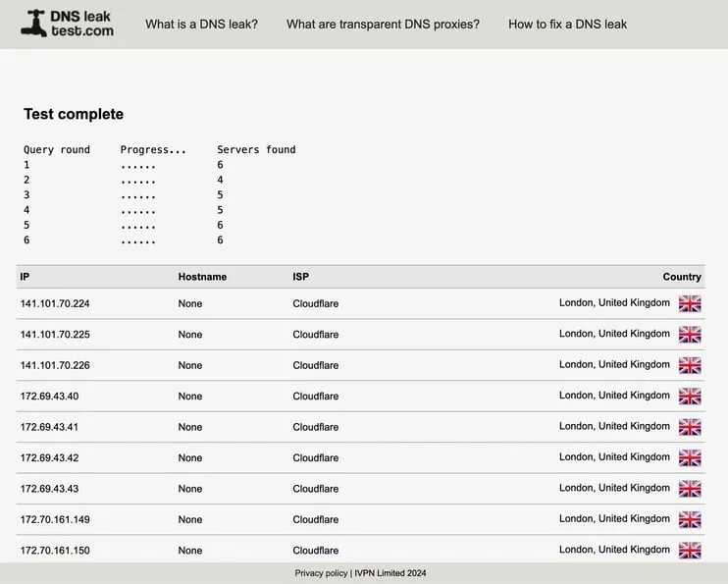Screen dimensions: 728x584
Task: Select IP address 172.69.43.43
Action: point(49,488)
